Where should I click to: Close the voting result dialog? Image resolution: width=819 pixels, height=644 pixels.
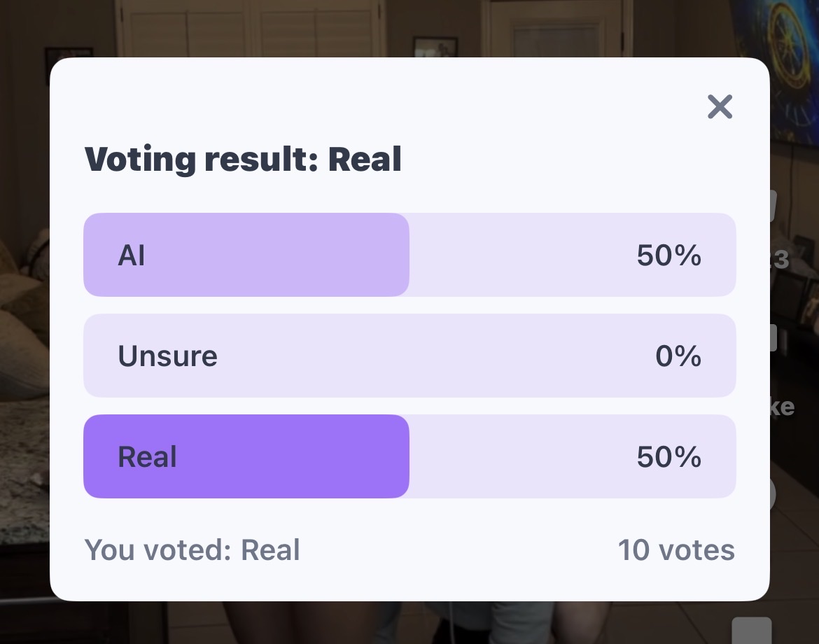tap(720, 107)
